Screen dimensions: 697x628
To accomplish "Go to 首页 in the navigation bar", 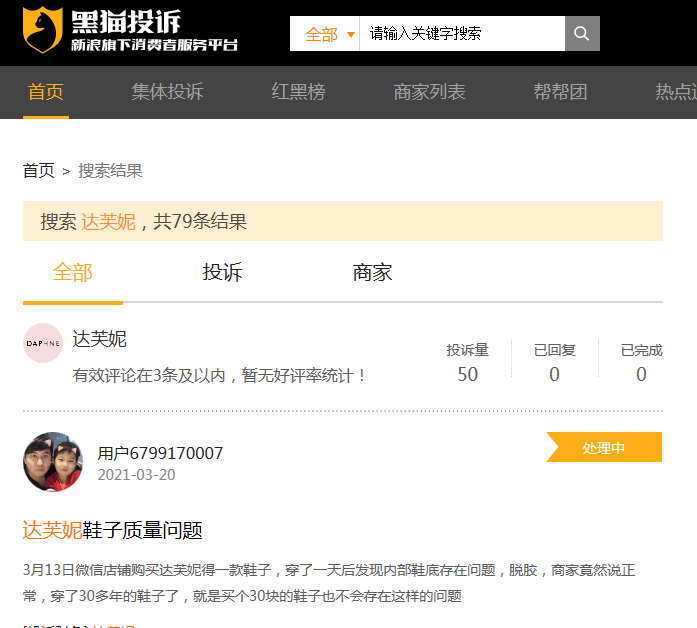I will tap(45, 92).
